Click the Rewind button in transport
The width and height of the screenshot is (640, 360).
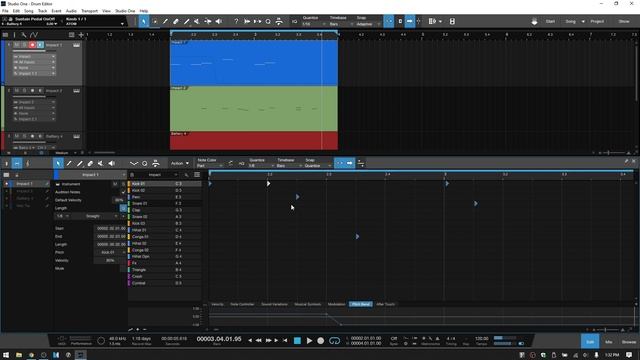pos(258,340)
